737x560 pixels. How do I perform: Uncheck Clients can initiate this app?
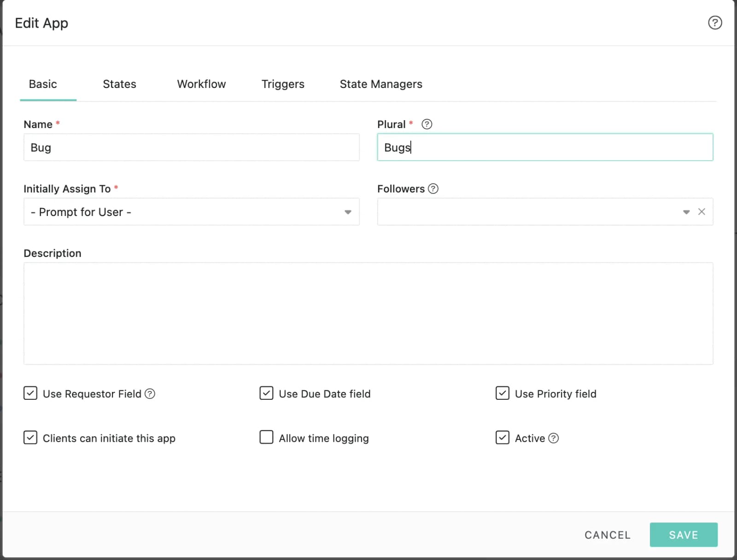click(x=30, y=437)
